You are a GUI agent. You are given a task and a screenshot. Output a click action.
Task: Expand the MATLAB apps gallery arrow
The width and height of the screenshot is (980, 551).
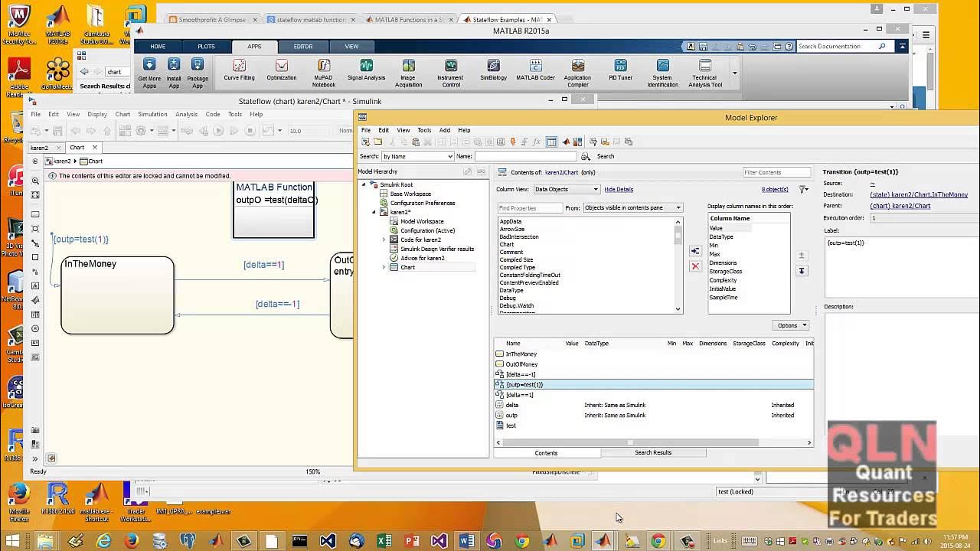tap(734, 73)
